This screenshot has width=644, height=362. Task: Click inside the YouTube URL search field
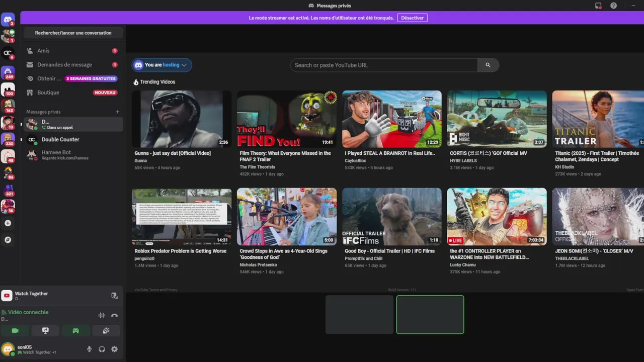point(383,65)
